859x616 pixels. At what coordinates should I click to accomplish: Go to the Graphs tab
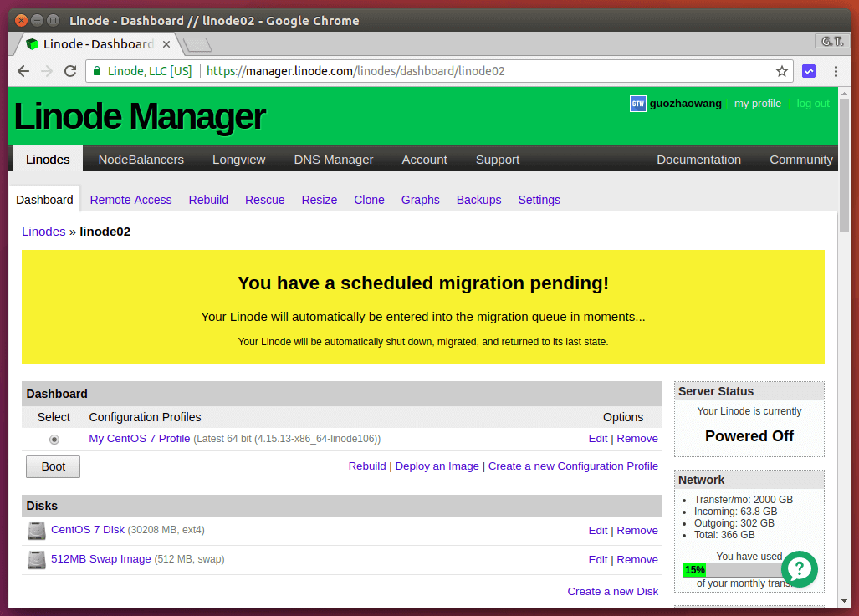(420, 200)
